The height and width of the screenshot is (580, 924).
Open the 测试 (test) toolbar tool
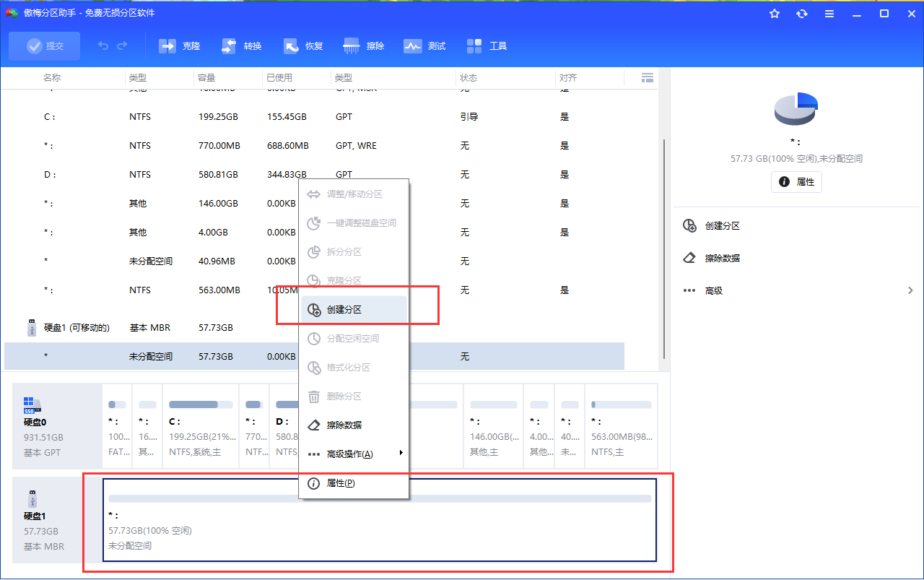[425, 46]
